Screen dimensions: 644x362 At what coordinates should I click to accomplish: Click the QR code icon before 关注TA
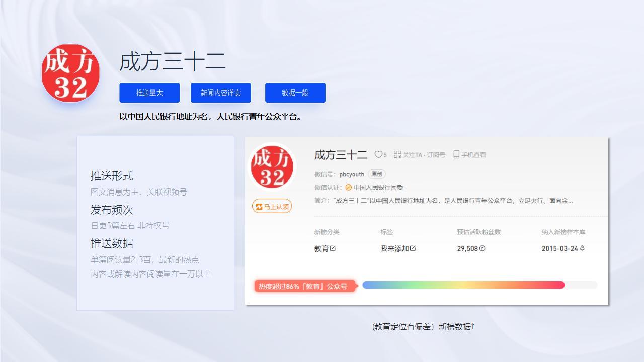[397, 154]
